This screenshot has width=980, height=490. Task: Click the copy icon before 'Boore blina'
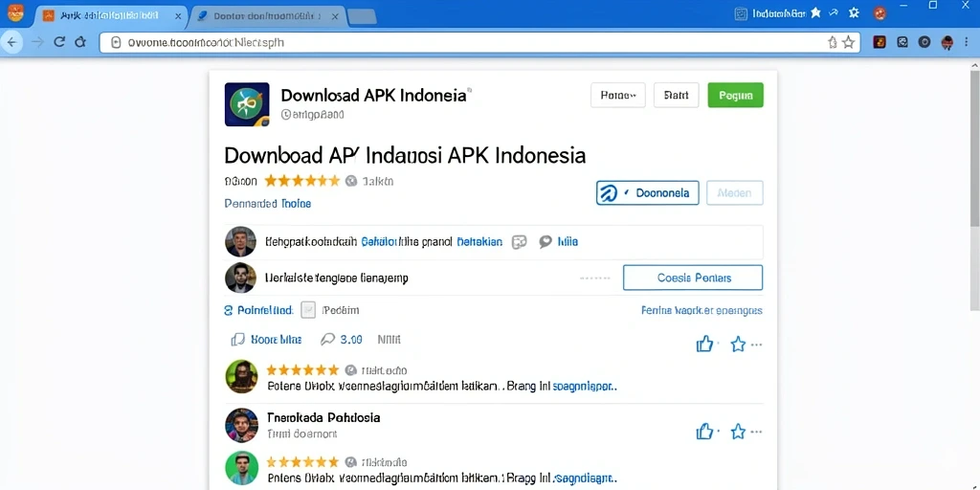click(237, 340)
